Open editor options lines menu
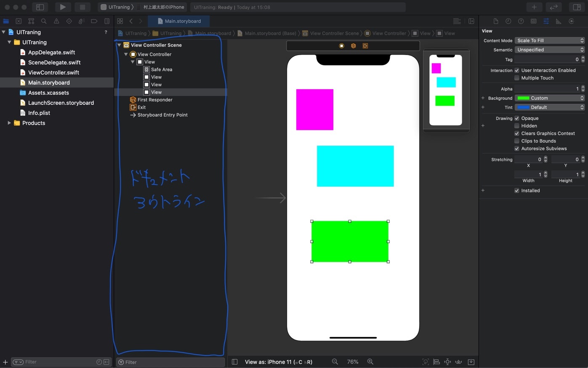Viewport: 588px width, 368px height. tap(457, 21)
